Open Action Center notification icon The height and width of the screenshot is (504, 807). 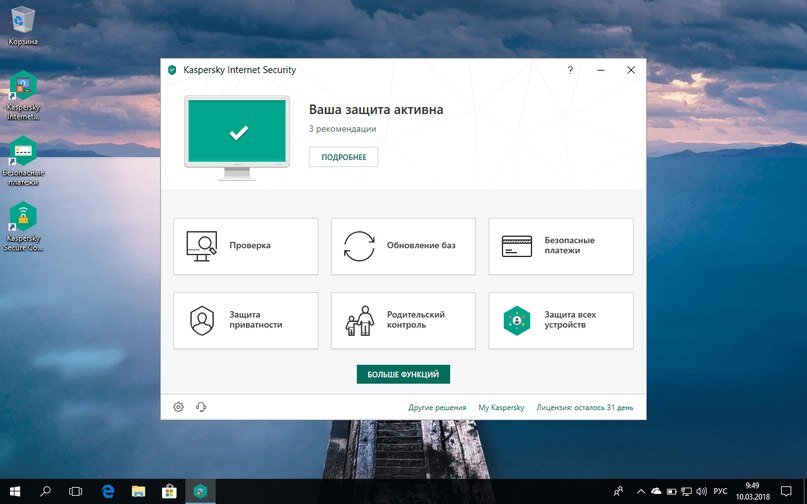point(786,492)
